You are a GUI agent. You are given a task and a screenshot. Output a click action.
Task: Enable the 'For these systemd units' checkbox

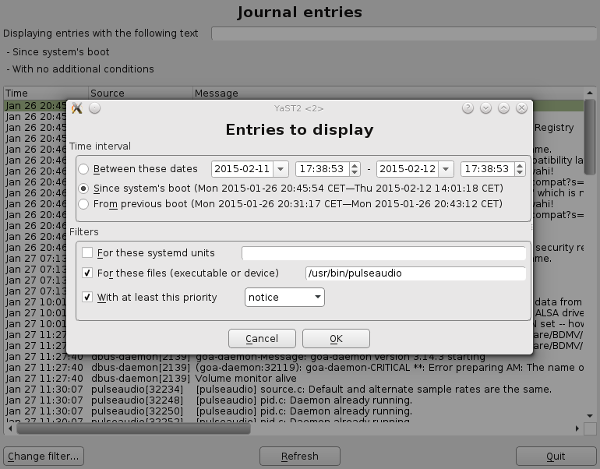88,253
